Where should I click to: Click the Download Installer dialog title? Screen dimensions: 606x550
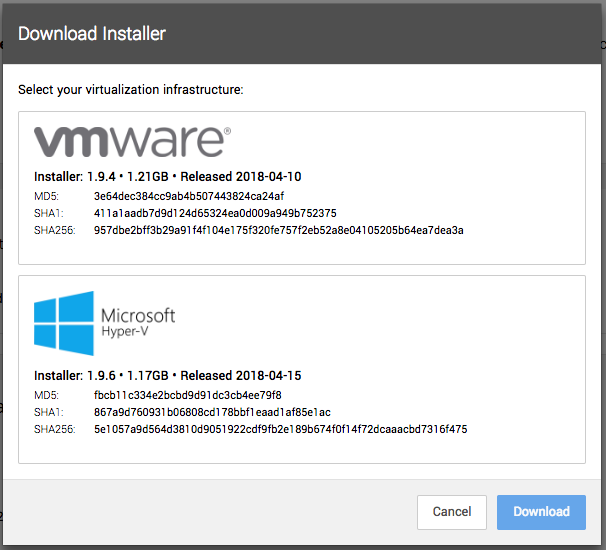tap(92, 34)
